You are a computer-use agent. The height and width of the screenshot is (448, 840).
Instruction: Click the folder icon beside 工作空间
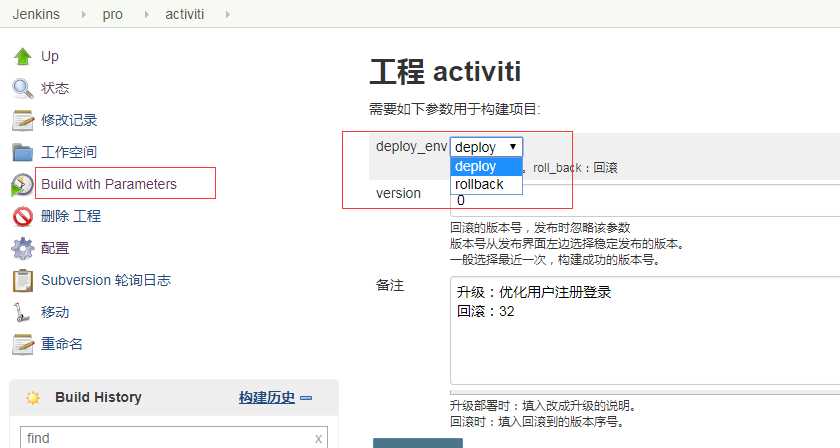pos(22,152)
